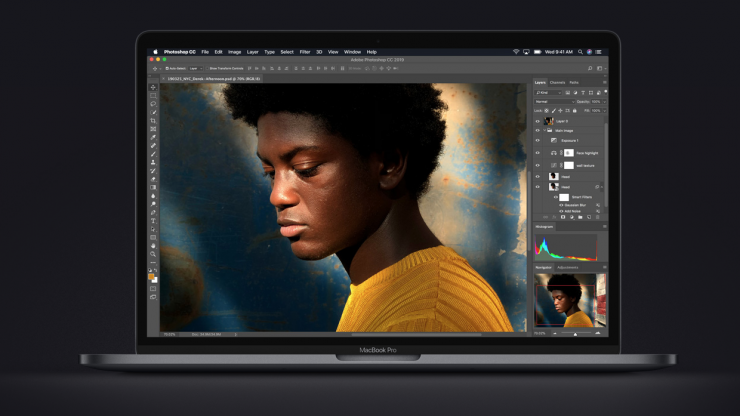Select the Lasso tool
Image resolution: width=740 pixels, height=416 pixels.
153,104
